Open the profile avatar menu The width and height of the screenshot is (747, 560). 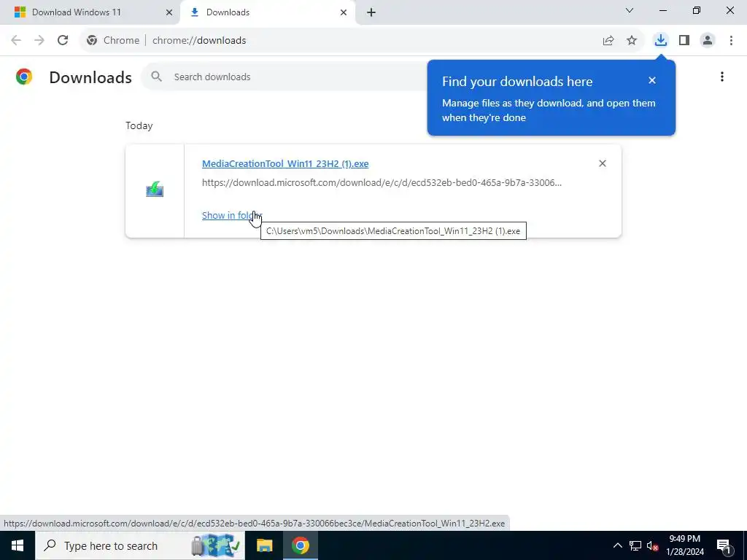[708, 41]
